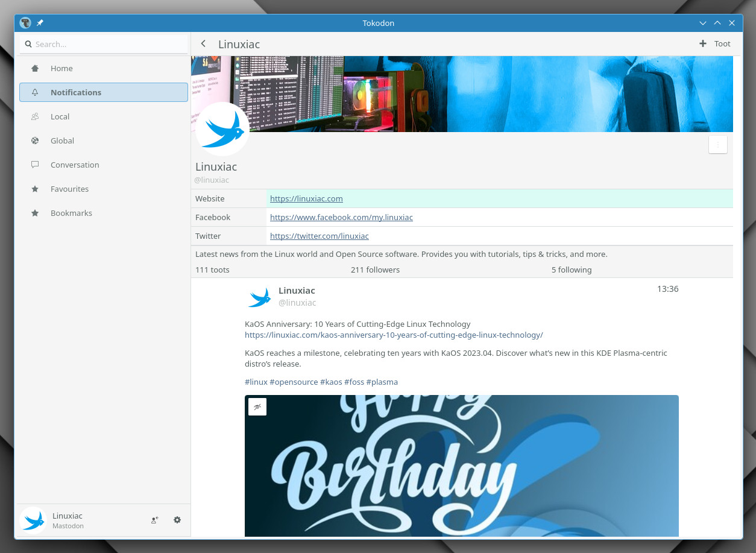Image resolution: width=756 pixels, height=553 pixels.
Task: Switch to the Local timeline
Action: [x=104, y=116]
